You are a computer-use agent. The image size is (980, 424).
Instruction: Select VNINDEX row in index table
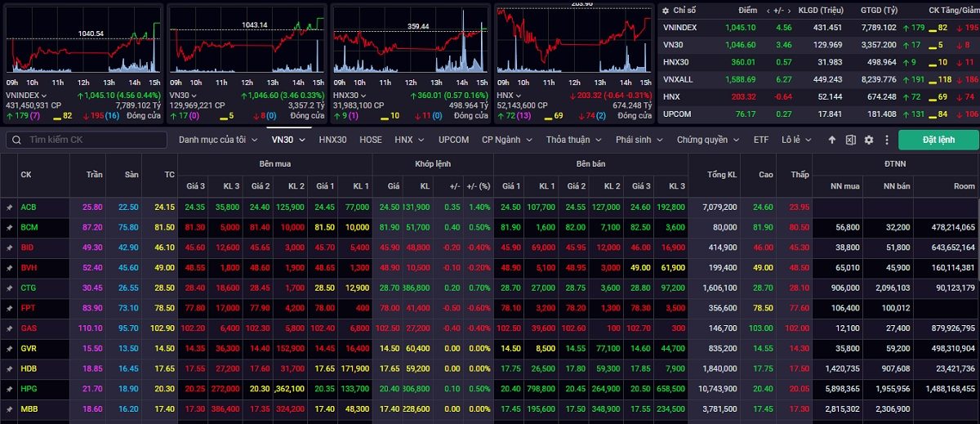point(819,27)
